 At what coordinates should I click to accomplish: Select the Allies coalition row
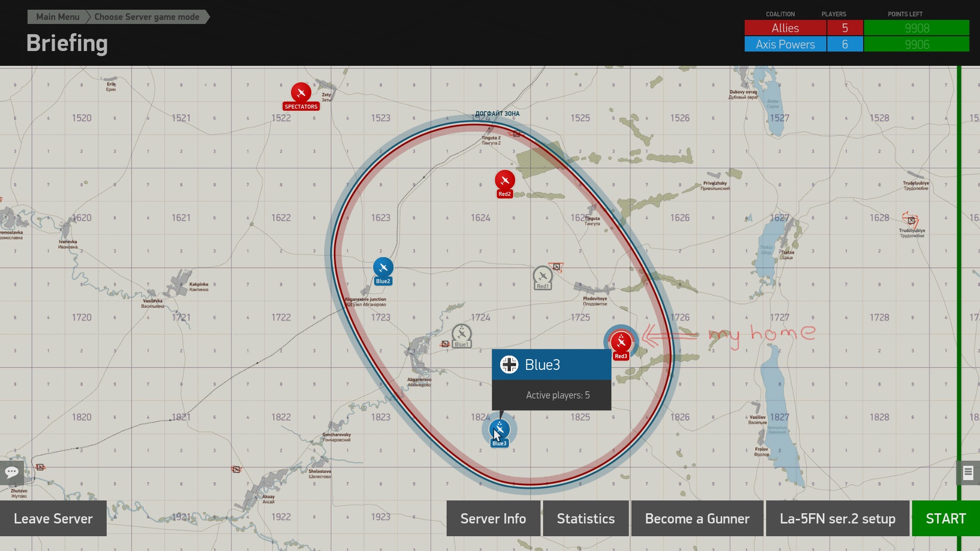(x=856, y=28)
